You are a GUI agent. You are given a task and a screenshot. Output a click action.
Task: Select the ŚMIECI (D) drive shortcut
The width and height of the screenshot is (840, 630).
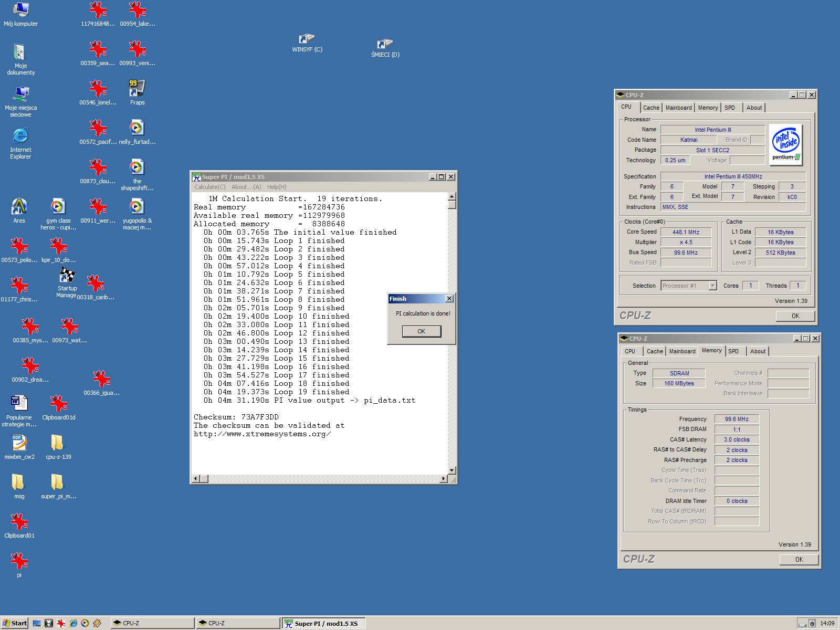pyautogui.click(x=385, y=48)
